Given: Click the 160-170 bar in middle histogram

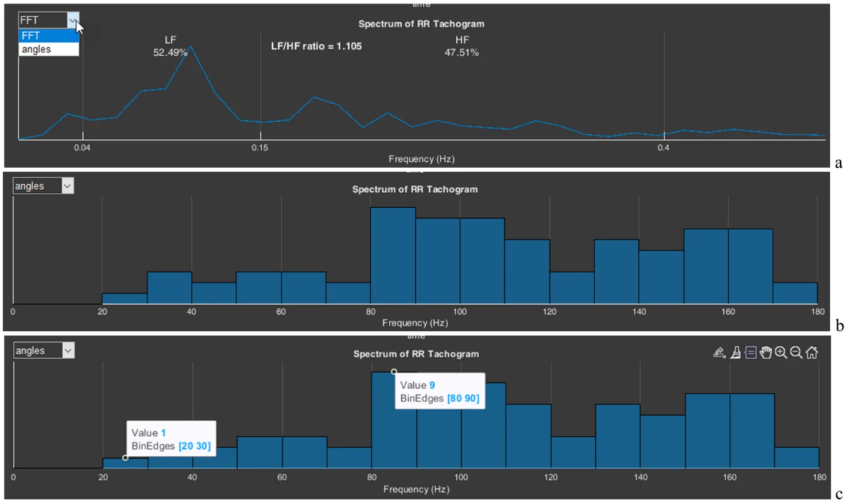Looking at the screenshot, I should [x=750, y=266].
